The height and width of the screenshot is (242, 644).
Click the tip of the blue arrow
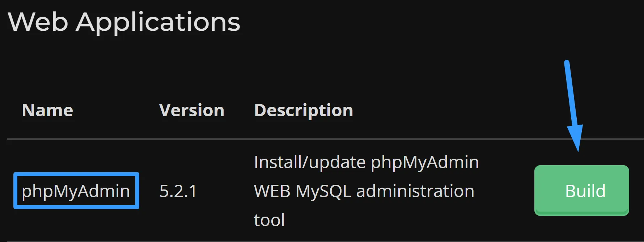(x=578, y=149)
